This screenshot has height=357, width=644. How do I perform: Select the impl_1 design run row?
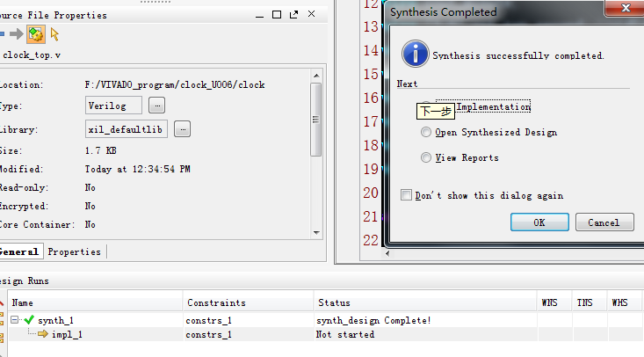324,334
